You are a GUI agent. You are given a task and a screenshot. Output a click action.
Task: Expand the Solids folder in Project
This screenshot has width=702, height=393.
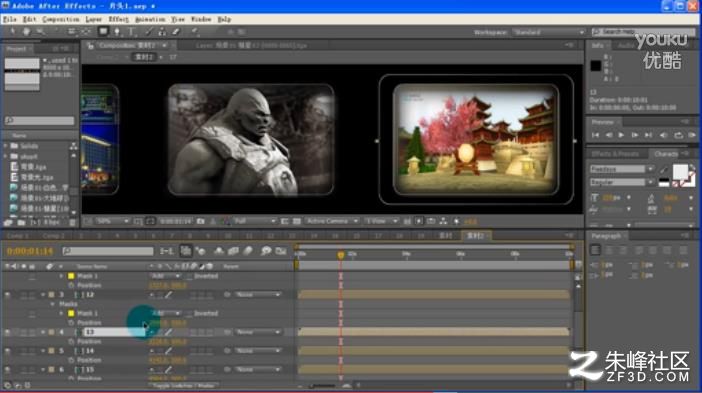[6, 146]
